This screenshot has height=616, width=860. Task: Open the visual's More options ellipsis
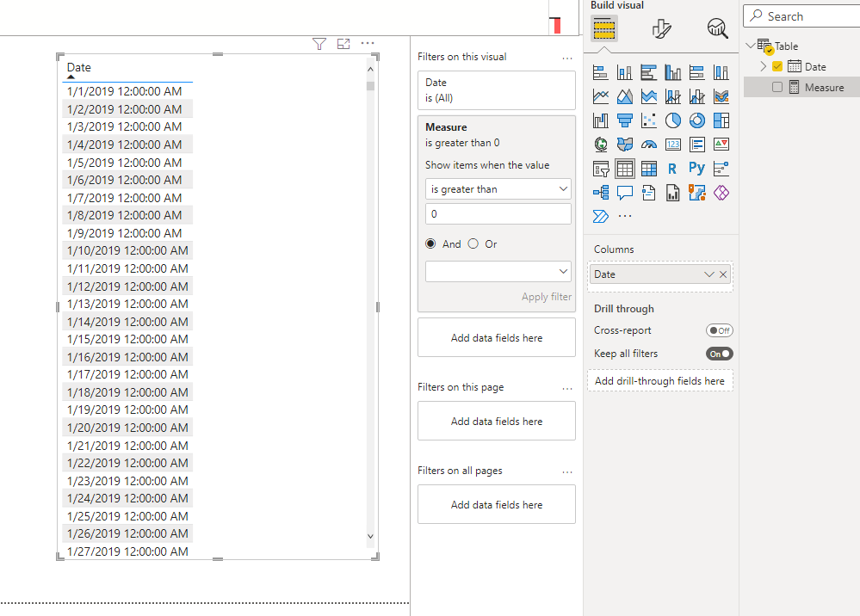[368, 43]
